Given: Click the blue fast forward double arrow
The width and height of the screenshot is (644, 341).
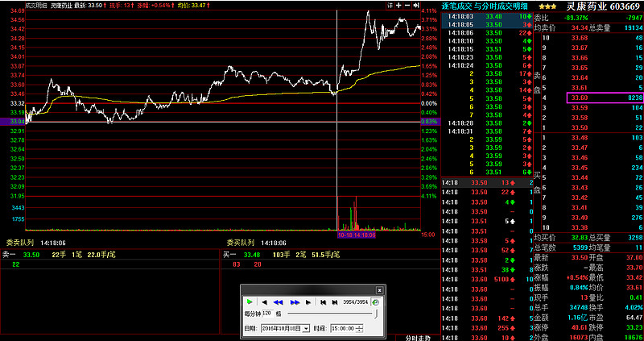Looking at the screenshot, I should coord(296,301).
